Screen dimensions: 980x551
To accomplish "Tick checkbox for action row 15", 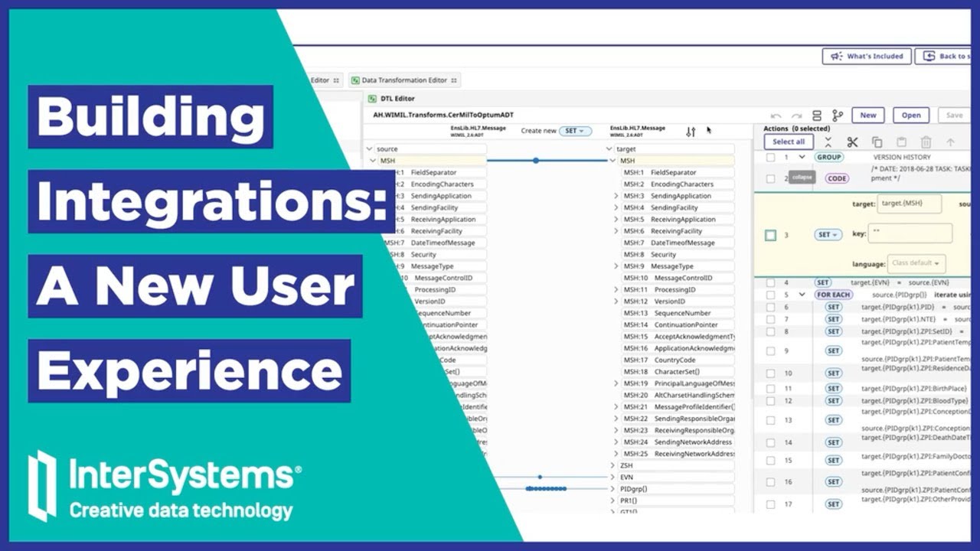I will point(770,461).
